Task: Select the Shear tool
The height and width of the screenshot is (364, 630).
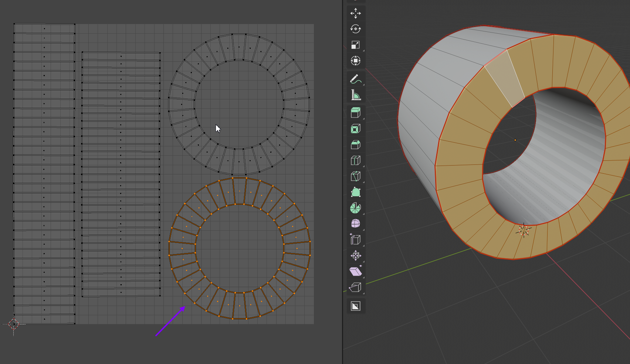Action: coord(356,272)
